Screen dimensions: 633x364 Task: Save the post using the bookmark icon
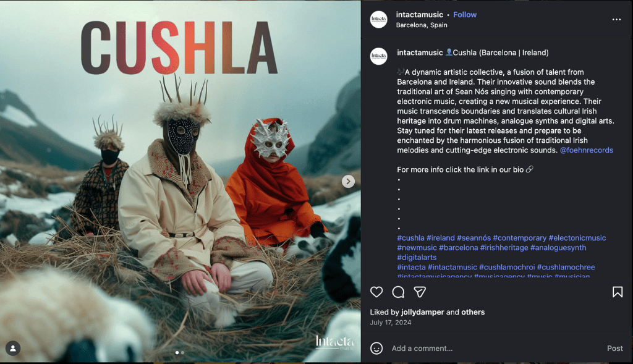618,292
